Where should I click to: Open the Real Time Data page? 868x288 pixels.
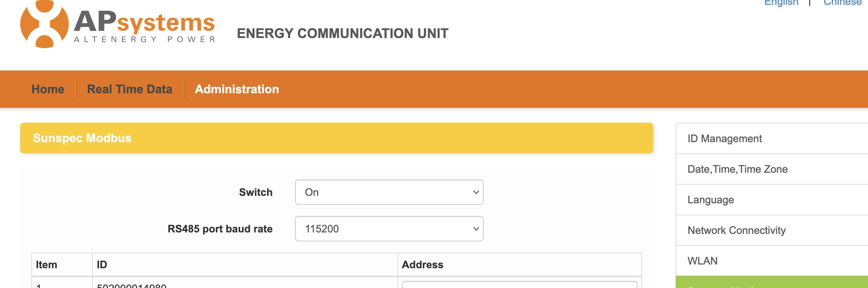tap(130, 89)
